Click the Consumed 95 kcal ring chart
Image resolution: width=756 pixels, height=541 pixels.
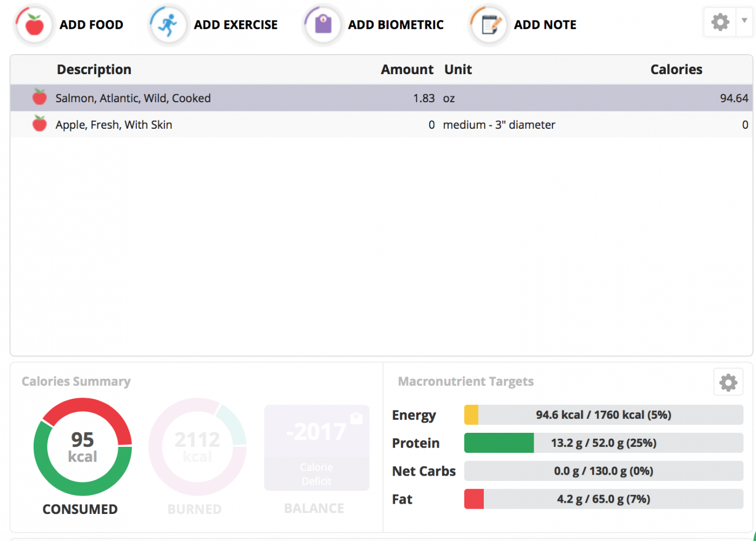(x=83, y=447)
